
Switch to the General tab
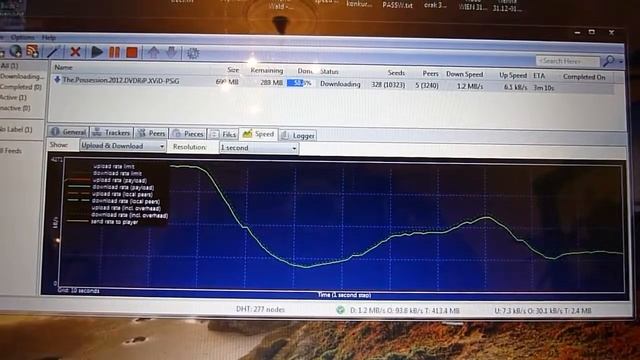point(68,132)
